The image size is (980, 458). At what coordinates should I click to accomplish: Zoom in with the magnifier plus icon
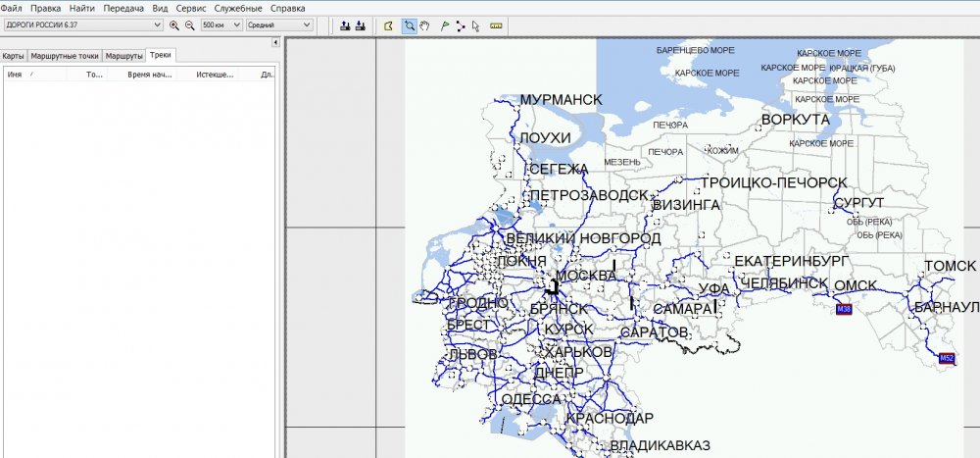coord(174,25)
